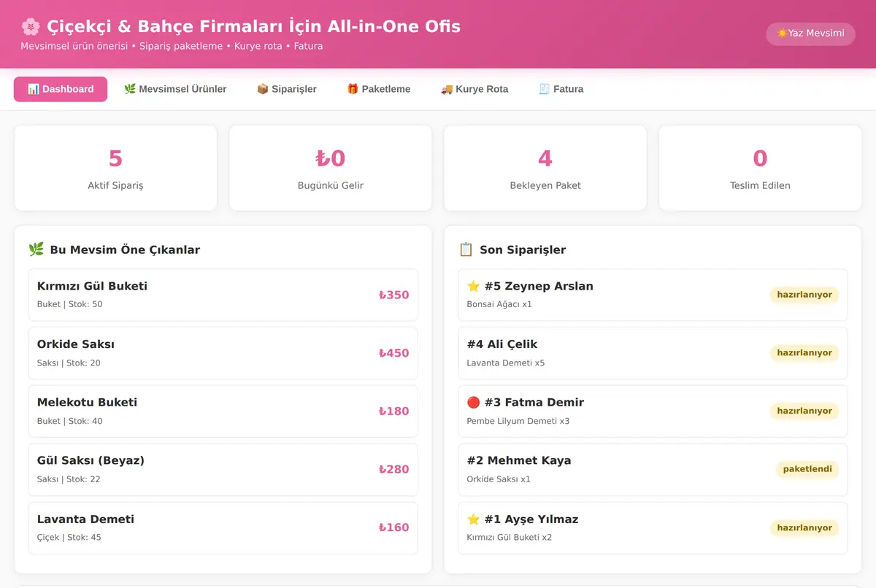Click the Buket | Stok: 50 detail
This screenshot has width=876, height=588.
[x=70, y=304]
